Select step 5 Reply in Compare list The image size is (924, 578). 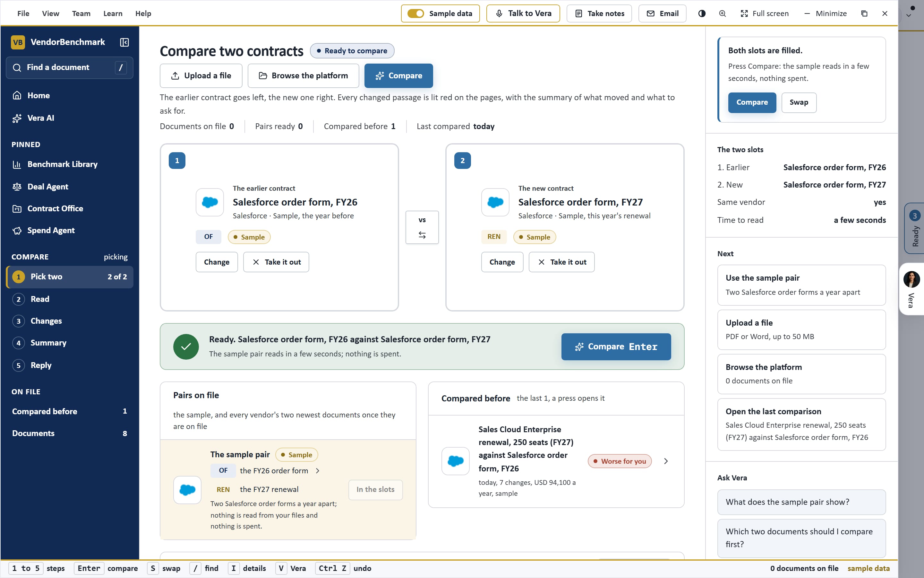[70, 365]
